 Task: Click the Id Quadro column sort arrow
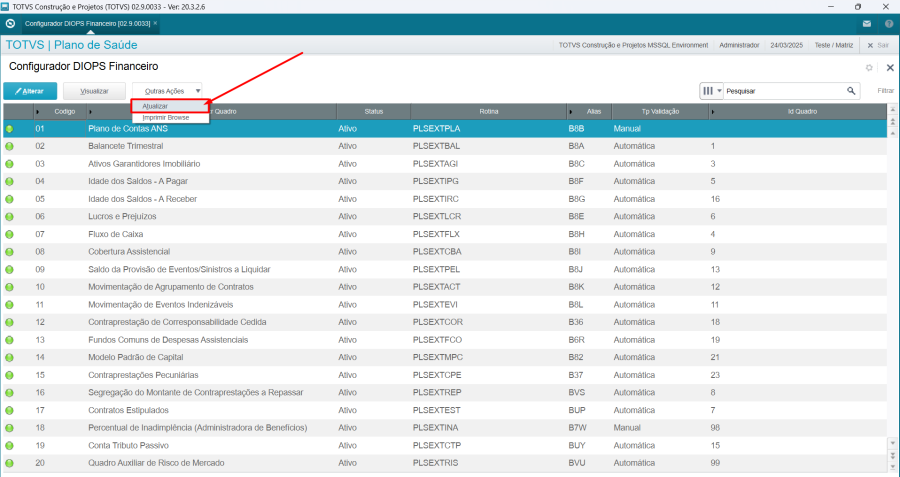[713, 111]
